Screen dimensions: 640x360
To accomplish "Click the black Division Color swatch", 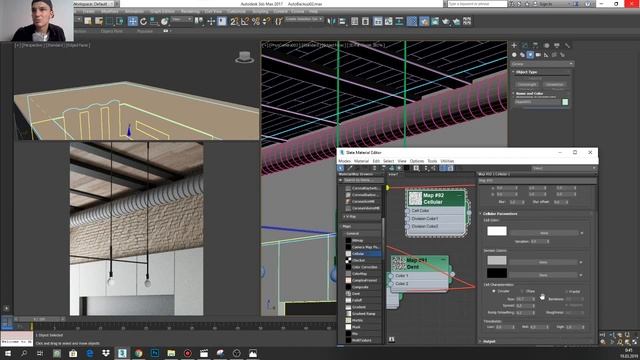I will coord(497,273).
